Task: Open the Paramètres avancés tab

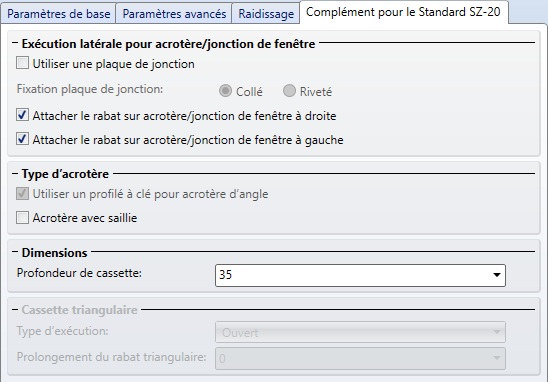Action: pyautogui.click(x=174, y=14)
